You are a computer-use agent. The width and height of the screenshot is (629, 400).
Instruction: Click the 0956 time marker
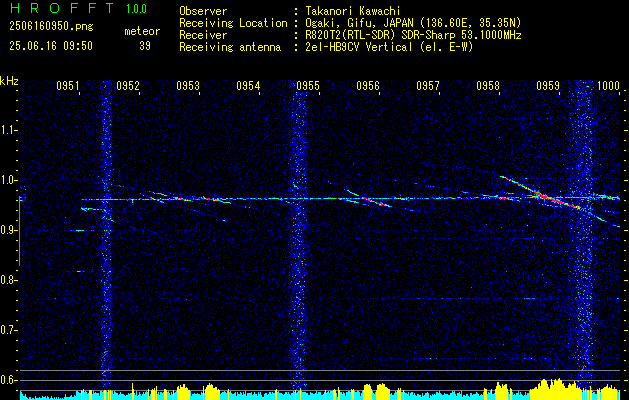pos(368,85)
